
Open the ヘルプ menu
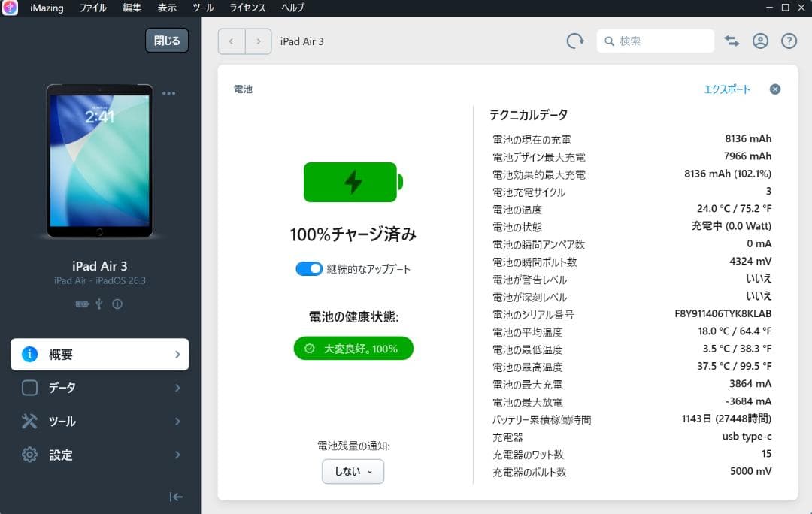click(x=292, y=8)
